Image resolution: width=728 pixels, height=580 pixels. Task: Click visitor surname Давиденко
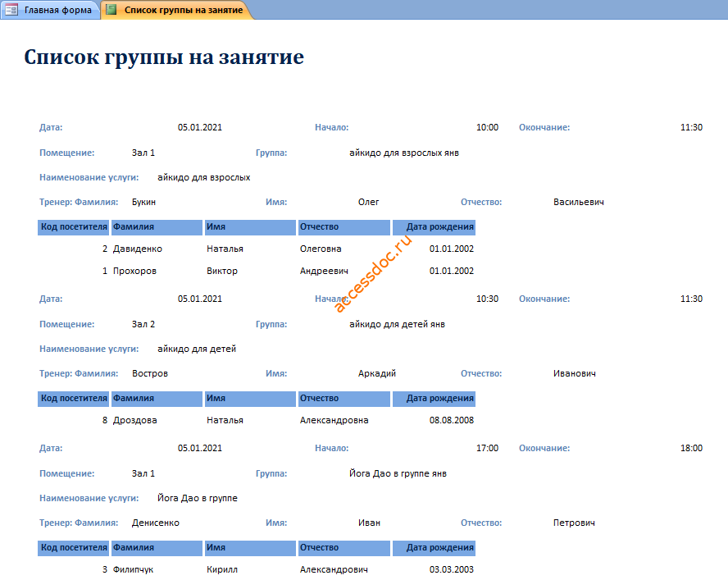(x=138, y=249)
